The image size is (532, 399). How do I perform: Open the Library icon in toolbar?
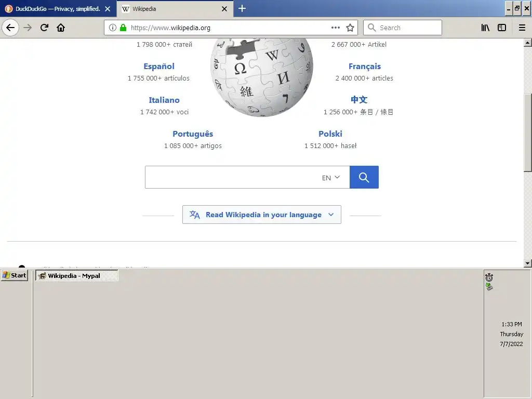(486, 28)
